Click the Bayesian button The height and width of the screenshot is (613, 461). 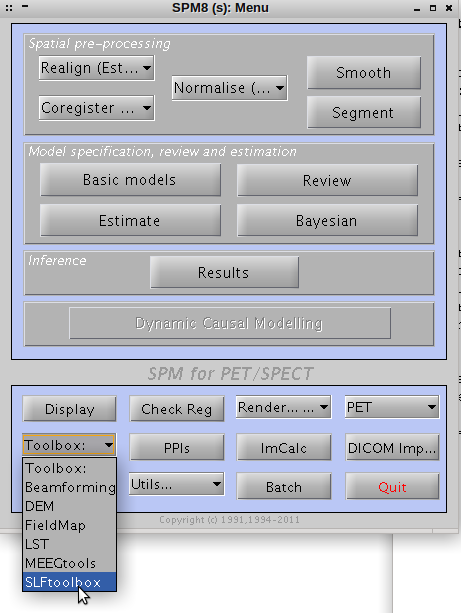pos(327,220)
